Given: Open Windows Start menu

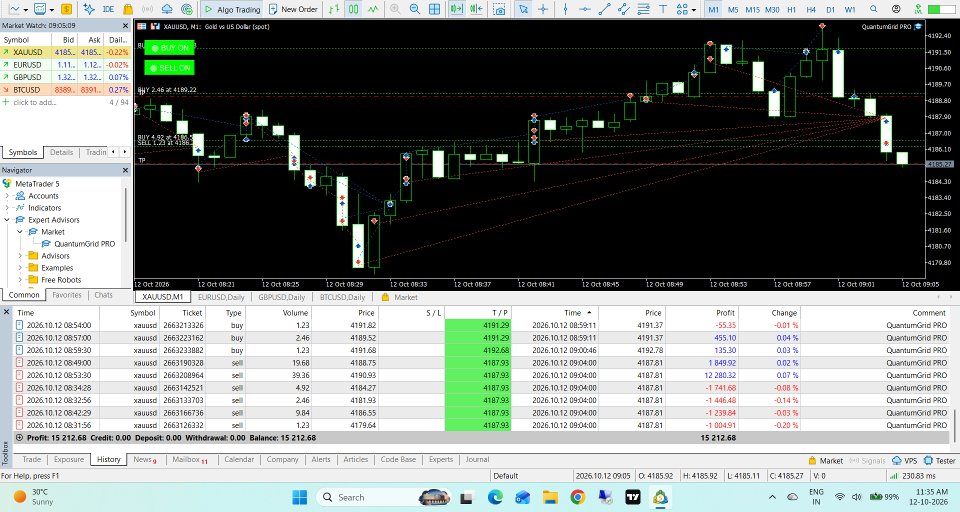Looking at the screenshot, I should 299,497.
